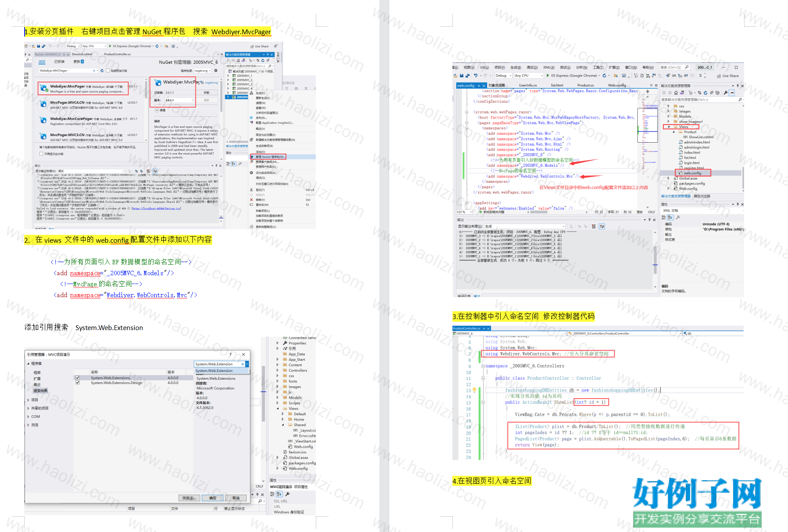This screenshot has width=788, height=532.
Task: Click the MvcPager.MVC3.CN package icon
Action: [x=43, y=137]
